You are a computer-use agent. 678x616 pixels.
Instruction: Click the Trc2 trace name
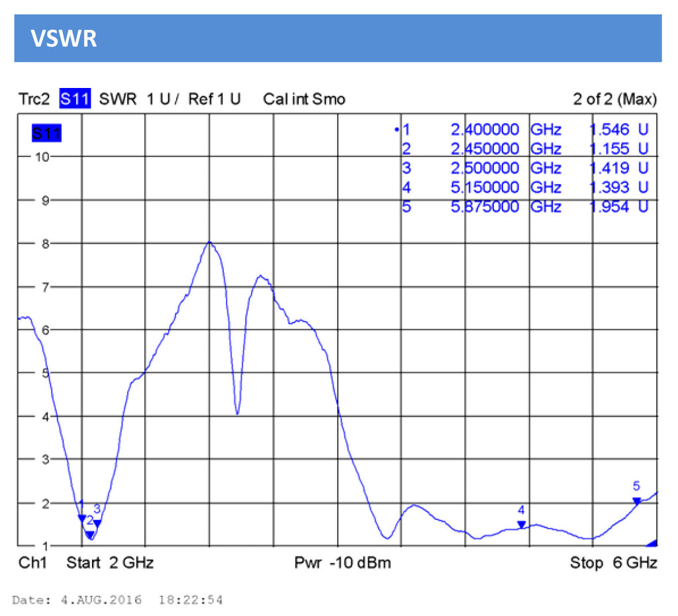pyautogui.click(x=34, y=99)
